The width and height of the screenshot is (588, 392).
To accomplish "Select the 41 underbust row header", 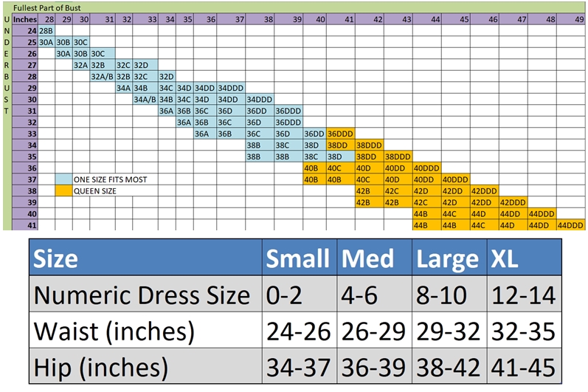I will click(x=30, y=224).
